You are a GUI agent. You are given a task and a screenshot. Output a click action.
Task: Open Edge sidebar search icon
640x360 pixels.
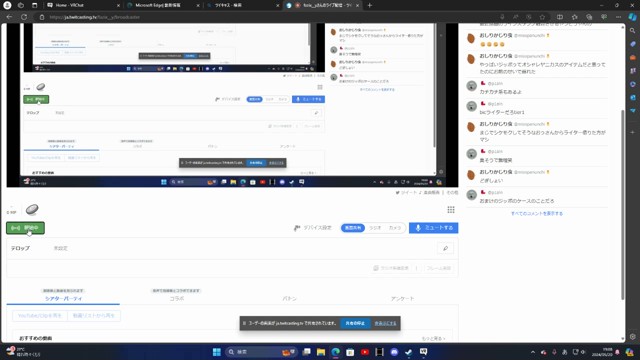(x=632, y=31)
